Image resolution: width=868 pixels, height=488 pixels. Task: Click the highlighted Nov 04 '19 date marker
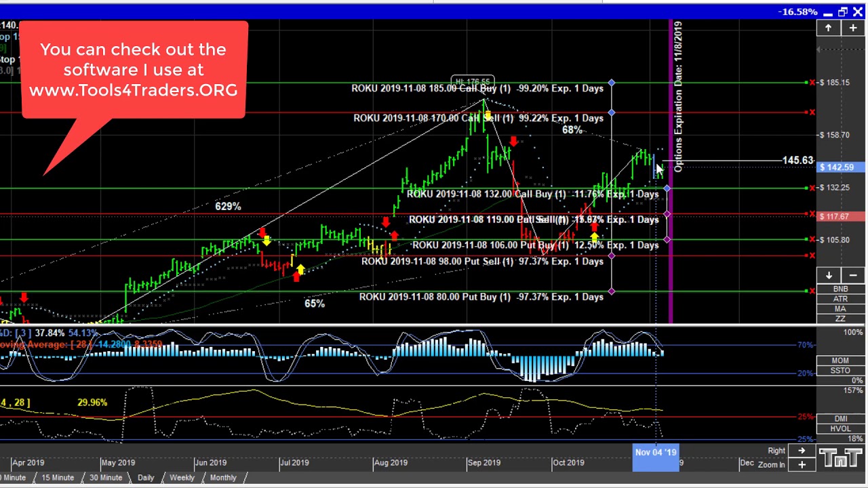click(x=655, y=457)
